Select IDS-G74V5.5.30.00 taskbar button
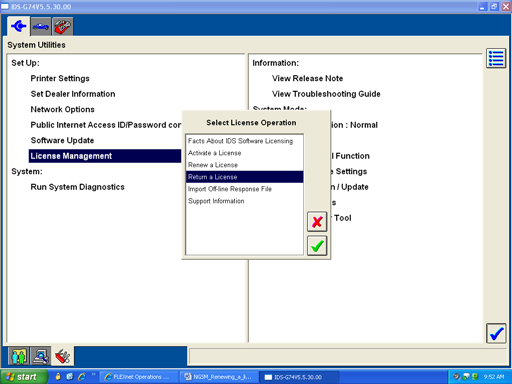512x384 pixels. pos(299,377)
